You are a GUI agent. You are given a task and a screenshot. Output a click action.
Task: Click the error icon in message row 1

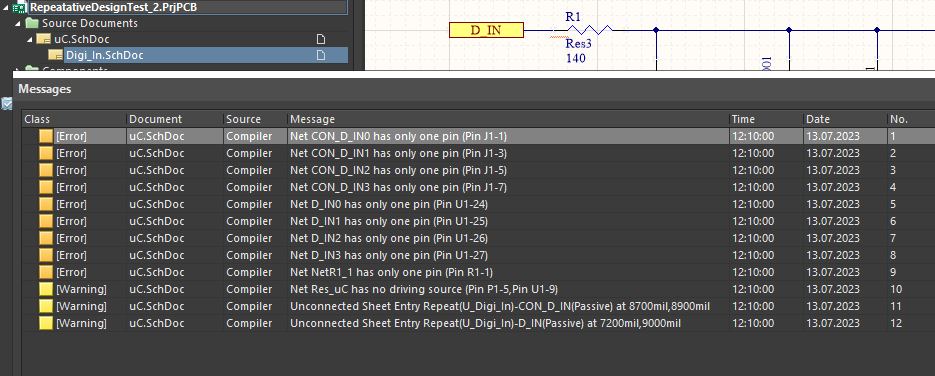click(46, 136)
